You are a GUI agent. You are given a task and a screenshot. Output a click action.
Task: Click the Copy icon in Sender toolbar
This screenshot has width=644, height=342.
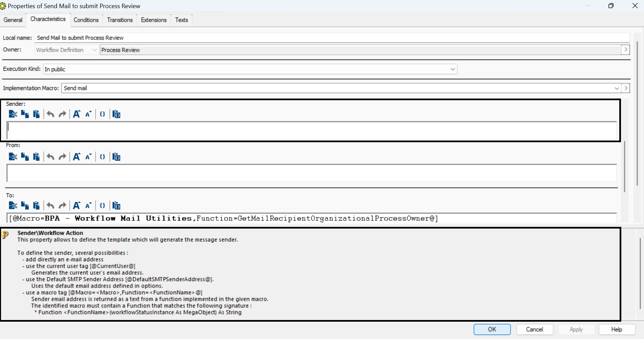[x=25, y=114]
